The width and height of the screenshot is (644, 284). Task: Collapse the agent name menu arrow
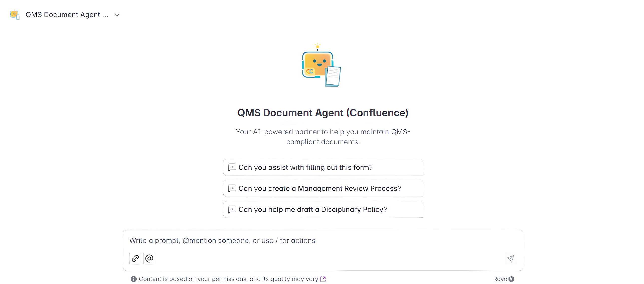[117, 15]
